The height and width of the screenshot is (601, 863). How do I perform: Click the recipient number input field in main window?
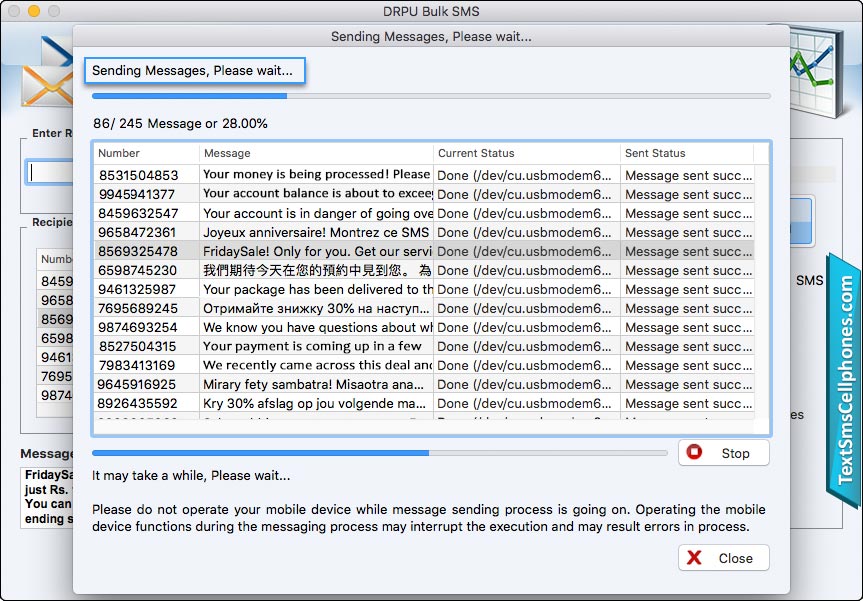coord(50,172)
